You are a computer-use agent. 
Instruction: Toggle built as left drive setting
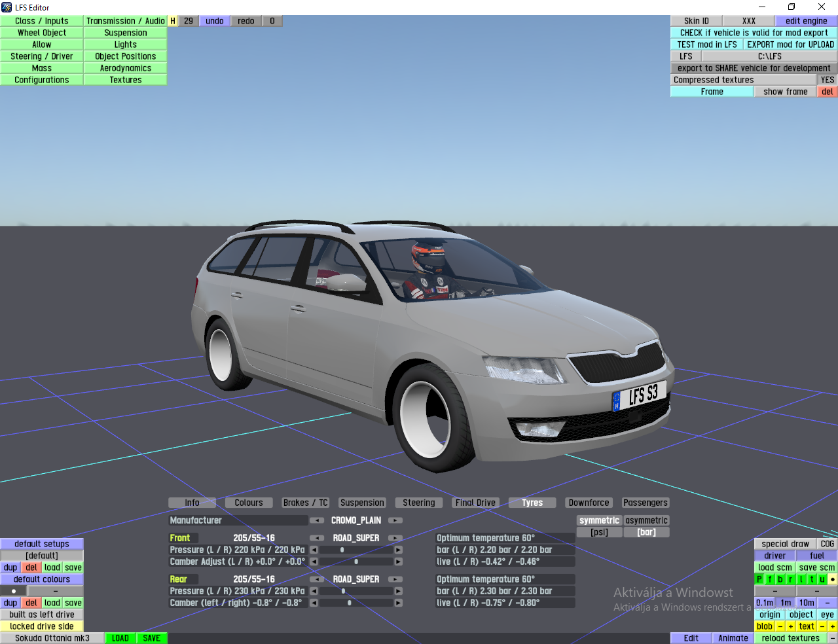(x=42, y=615)
